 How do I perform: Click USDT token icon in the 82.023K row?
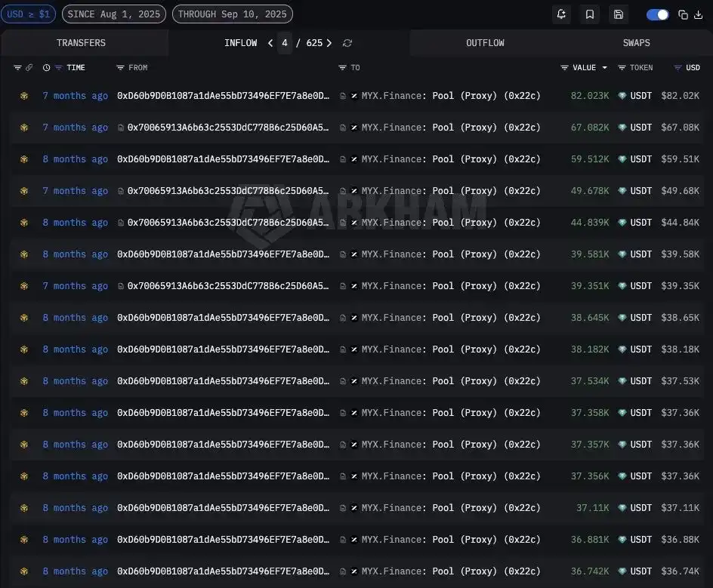(x=622, y=96)
